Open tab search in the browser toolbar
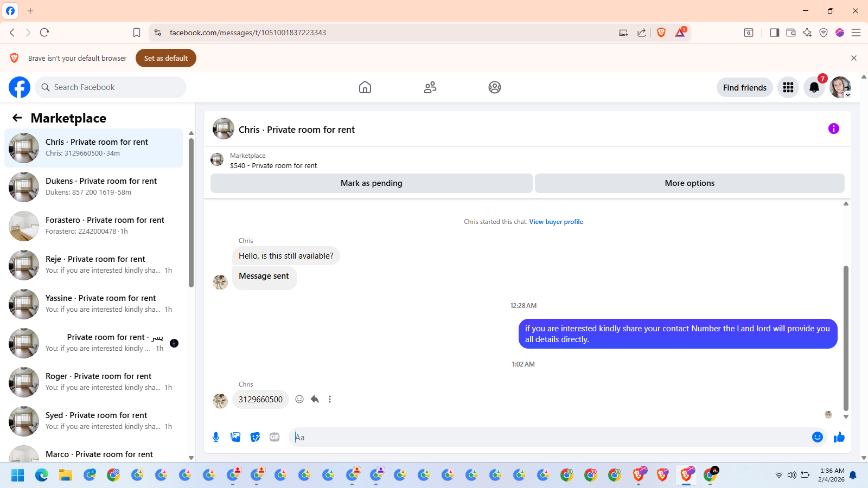The width and height of the screenshot is (868, 488). tap(749, 33)
